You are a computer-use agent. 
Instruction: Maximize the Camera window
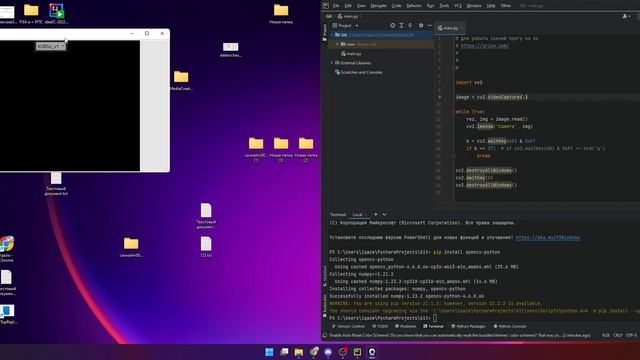(x=147, y=33)
